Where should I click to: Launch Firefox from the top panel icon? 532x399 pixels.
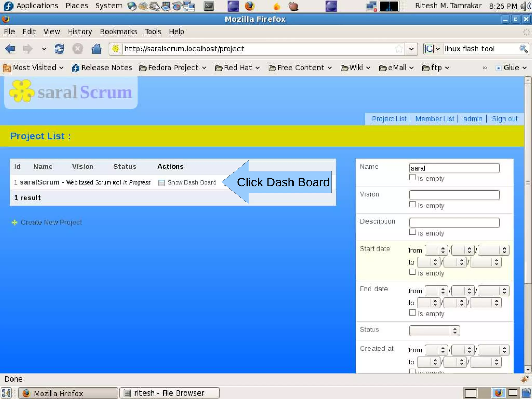click(x=250, y=6)
